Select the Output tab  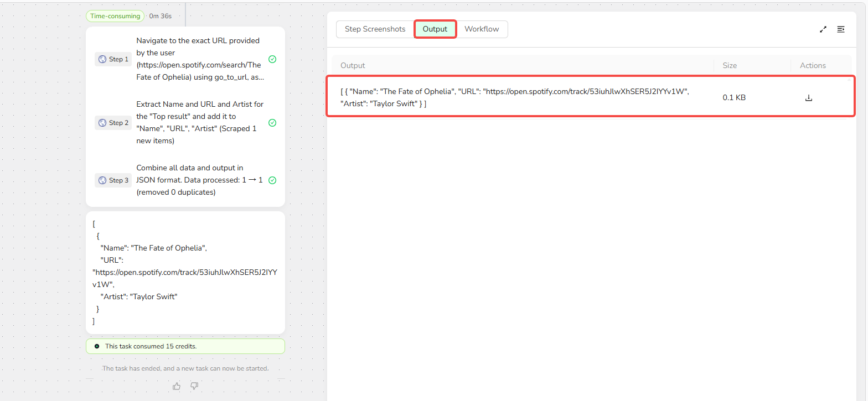[x=435, y=29]
